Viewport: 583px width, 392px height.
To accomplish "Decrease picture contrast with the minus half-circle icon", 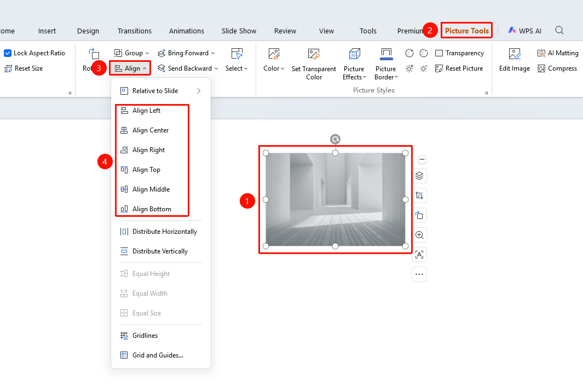I will [424, 53].
